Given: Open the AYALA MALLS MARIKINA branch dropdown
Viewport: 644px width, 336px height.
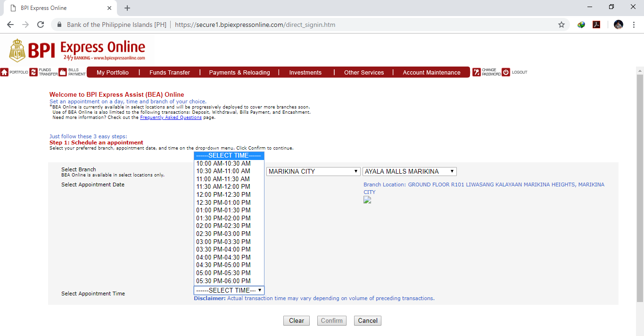Looking at the screenshot, I should pyautogui.click(x=409, y=171).
